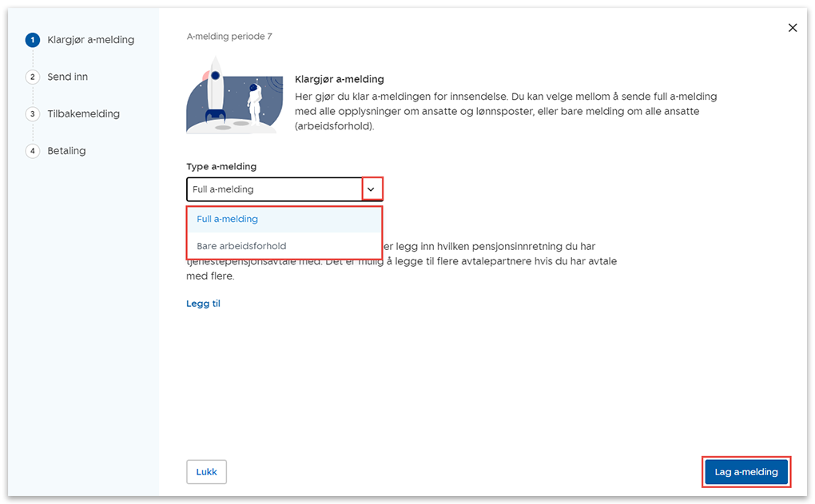Image resolution: width=815 pixels, height=504 pixels.
Task: Open the 'Send inn' step label
Action: coord(68,77)
